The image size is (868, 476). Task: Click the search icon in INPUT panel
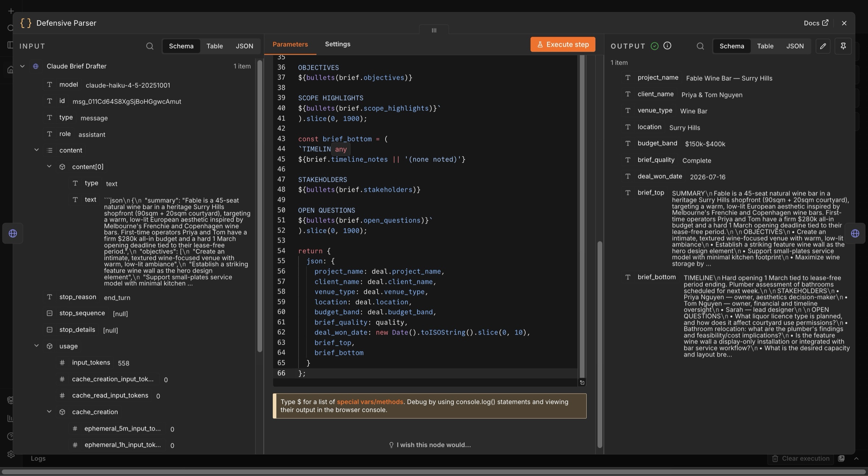(150, 46)
